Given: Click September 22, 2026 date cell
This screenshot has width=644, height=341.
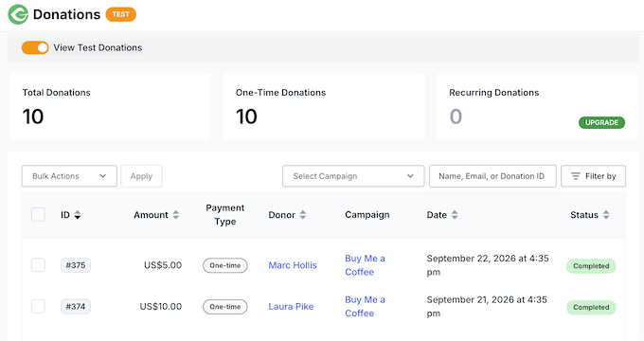Looking at the screenshot, I should pyautogui.click(x=488, y=265).
